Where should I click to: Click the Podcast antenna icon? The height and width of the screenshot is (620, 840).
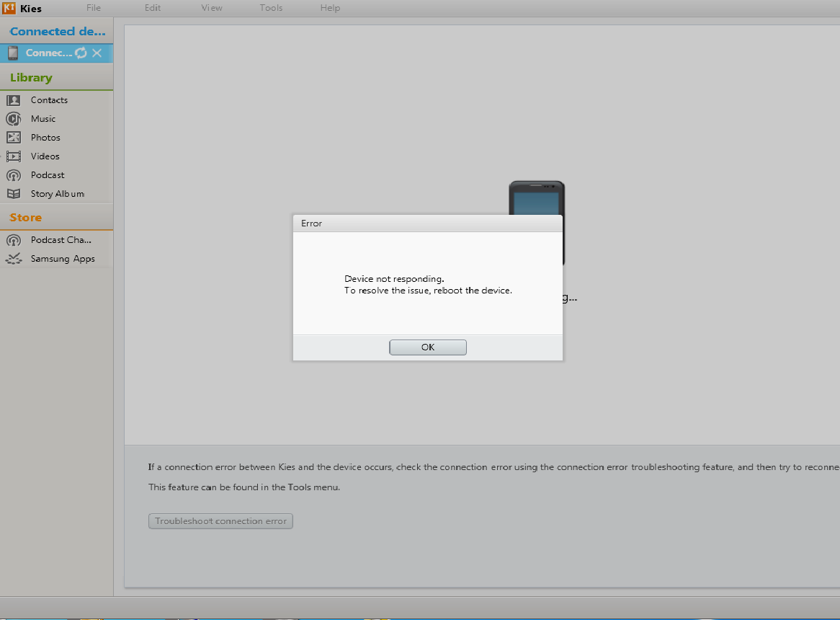pos(14,175)
